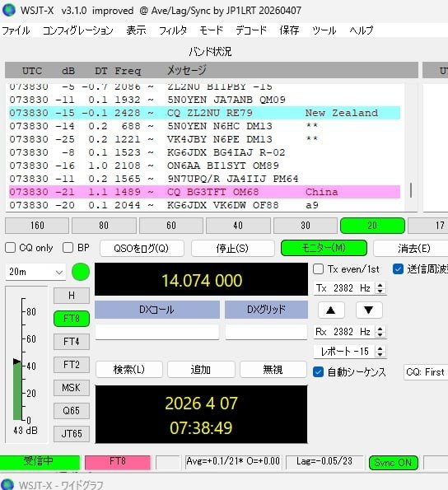Click the pink FT8 status bar indicator
The image size is (448, 490).
click(x=118, y=462)
